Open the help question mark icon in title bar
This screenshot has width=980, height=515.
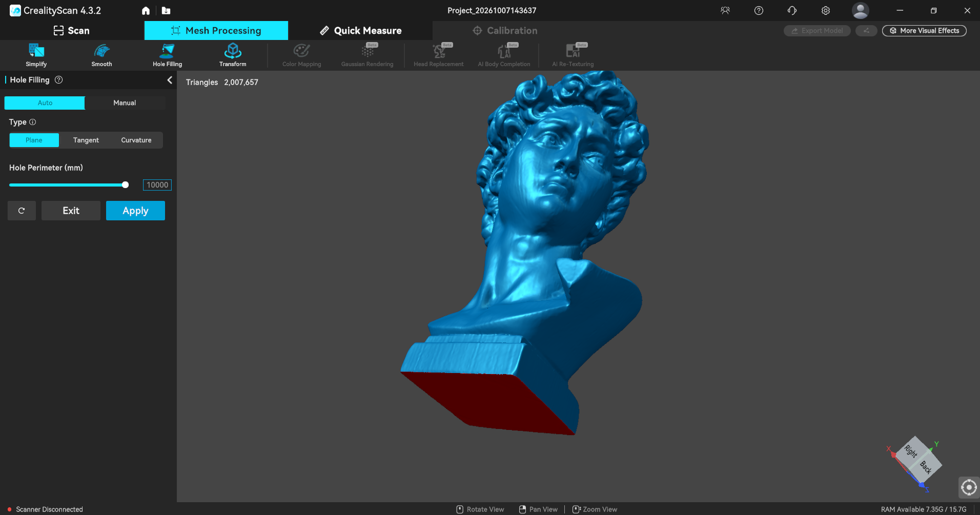tap(759, 10)
